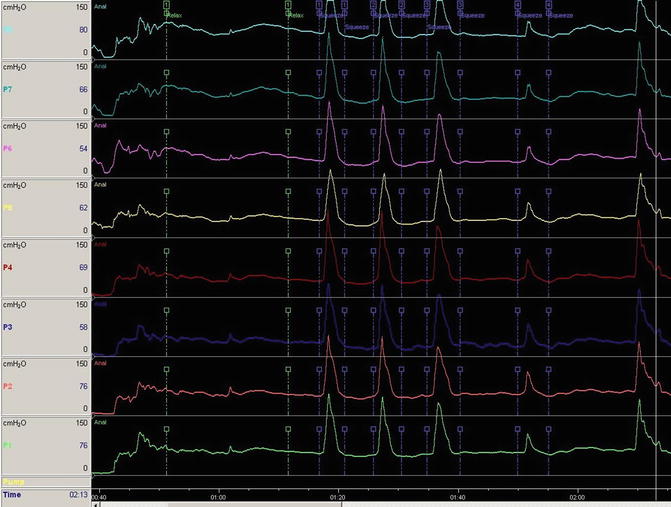Click the first Relax event marker

tap(166, 5)
